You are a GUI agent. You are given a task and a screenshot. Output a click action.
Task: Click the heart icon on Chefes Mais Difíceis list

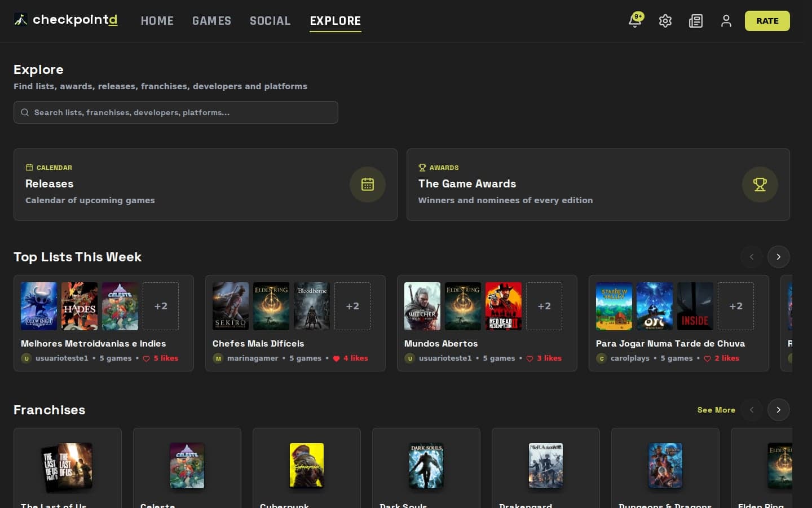click(x=337, y=358)
